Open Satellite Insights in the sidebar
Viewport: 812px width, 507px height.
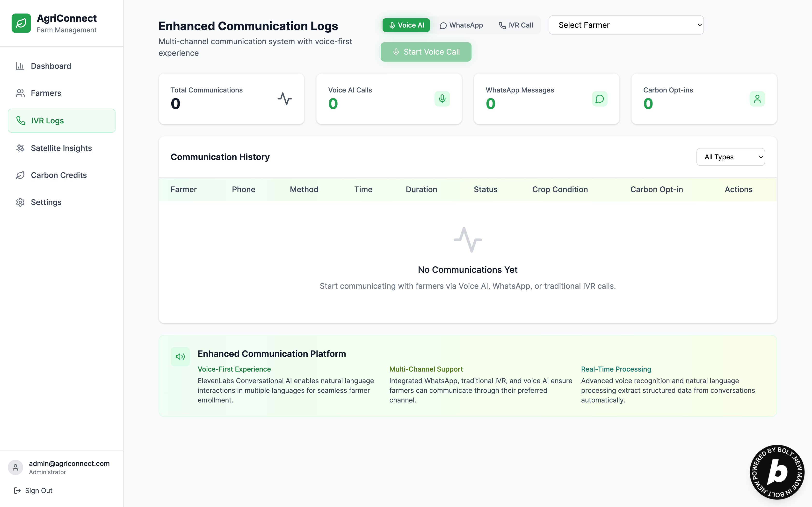coord(61,148)
